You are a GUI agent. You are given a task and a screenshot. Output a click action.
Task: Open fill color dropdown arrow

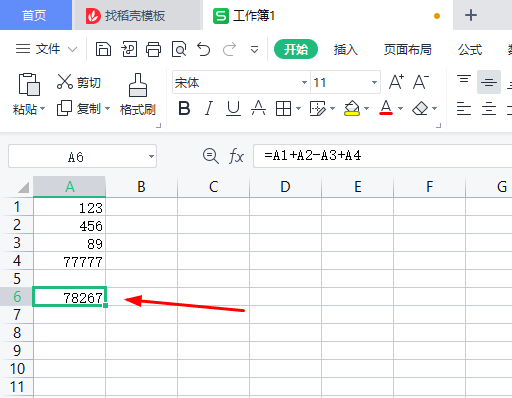click(366, 108)
